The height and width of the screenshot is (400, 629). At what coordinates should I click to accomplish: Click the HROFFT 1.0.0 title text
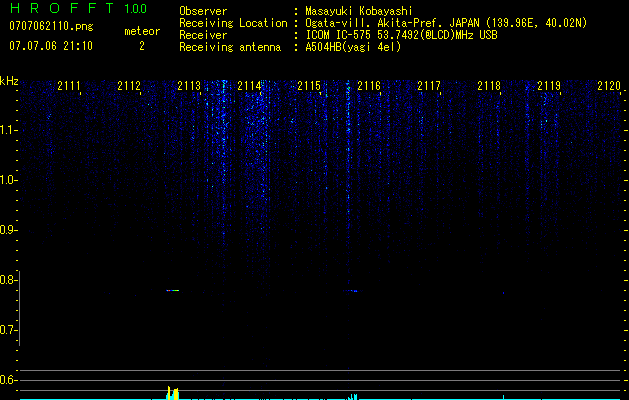tap(79, 8)
